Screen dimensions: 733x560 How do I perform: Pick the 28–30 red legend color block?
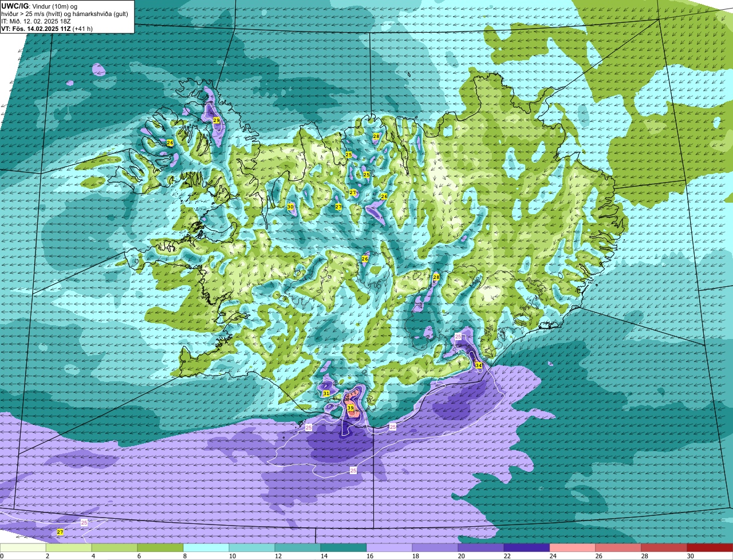[x=664, y=548]
